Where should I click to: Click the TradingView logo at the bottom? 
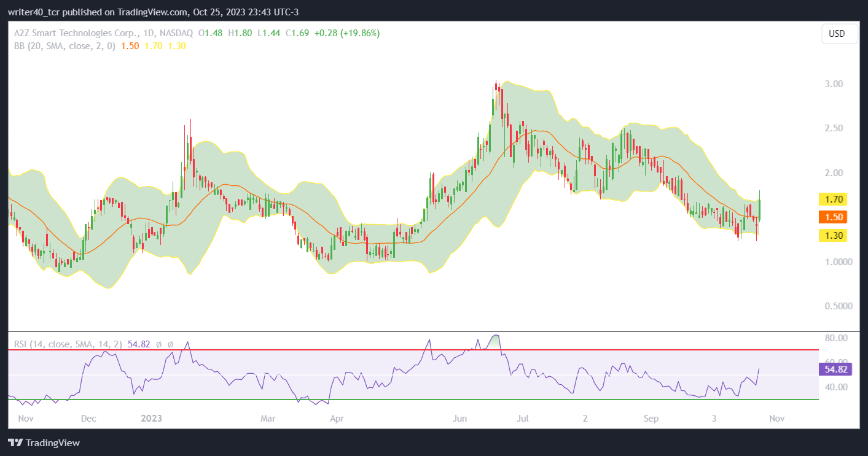point(44,442)
